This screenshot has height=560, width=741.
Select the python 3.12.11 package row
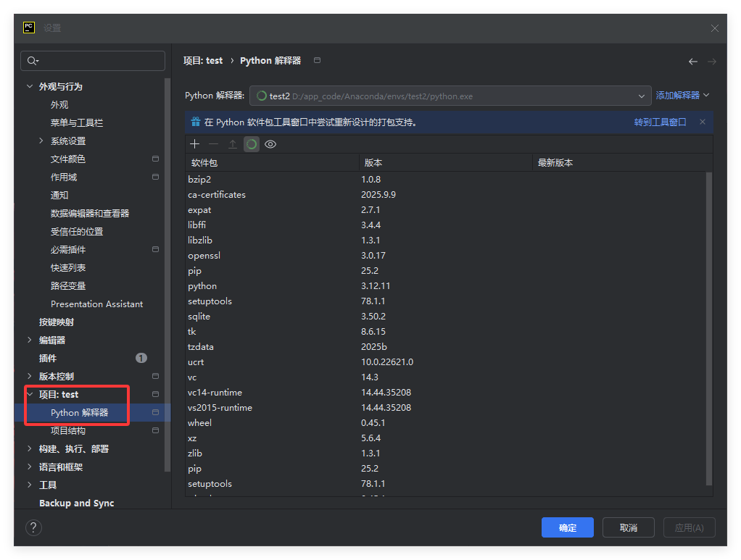tap(446, 286)
